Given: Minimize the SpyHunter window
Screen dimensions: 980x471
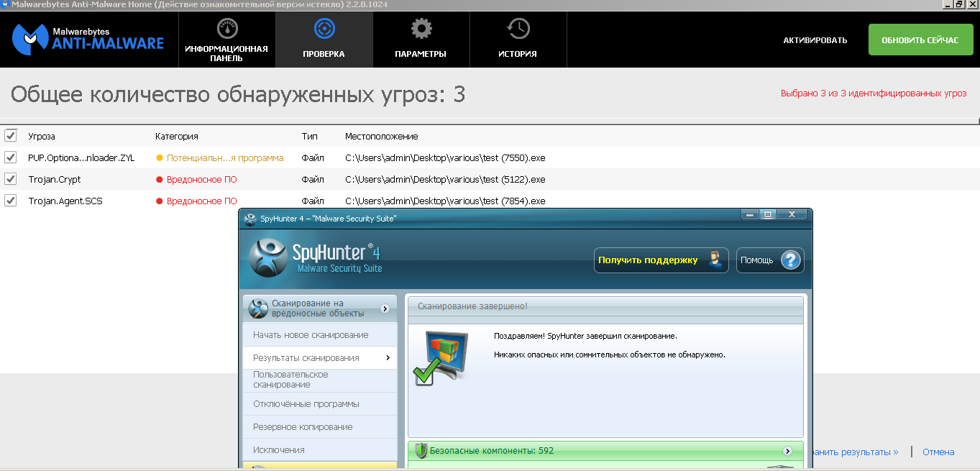Looking at the screenshot, I should pyautogui.click(x=751, y=214).
